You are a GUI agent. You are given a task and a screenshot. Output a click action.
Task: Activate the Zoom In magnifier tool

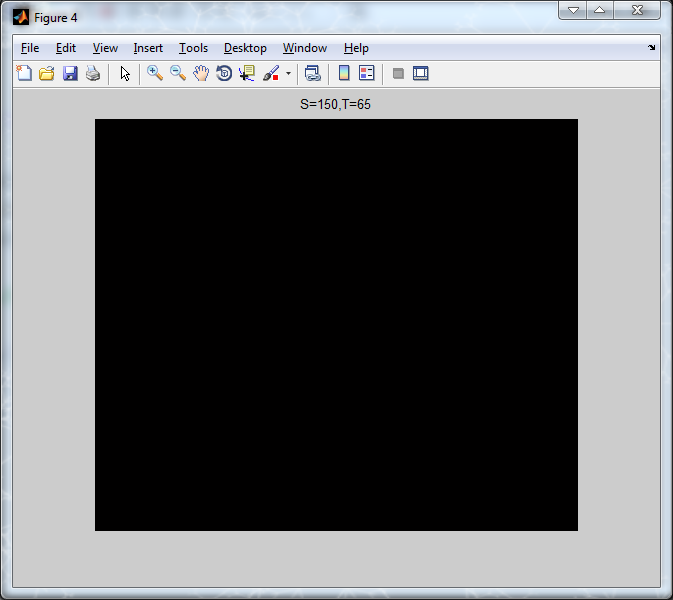[x=155, y=73]
